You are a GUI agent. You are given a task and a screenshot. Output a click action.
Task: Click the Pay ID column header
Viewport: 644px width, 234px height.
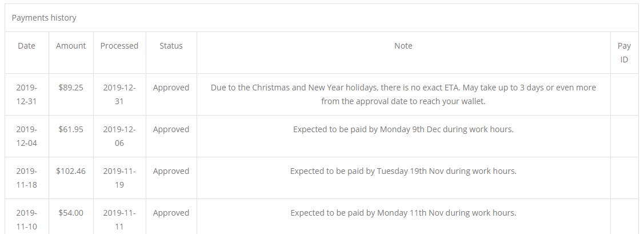[x=624, y=52]
